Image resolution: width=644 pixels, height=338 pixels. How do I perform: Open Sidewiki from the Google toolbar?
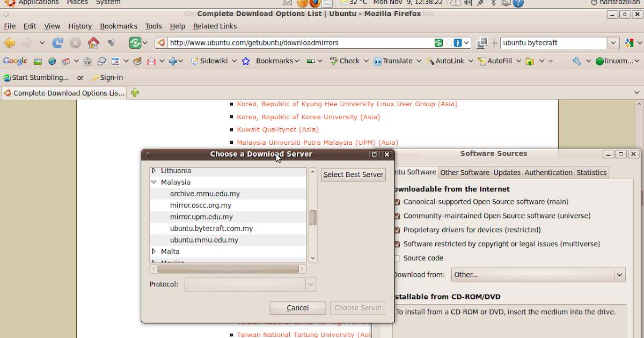click(209, 61)
